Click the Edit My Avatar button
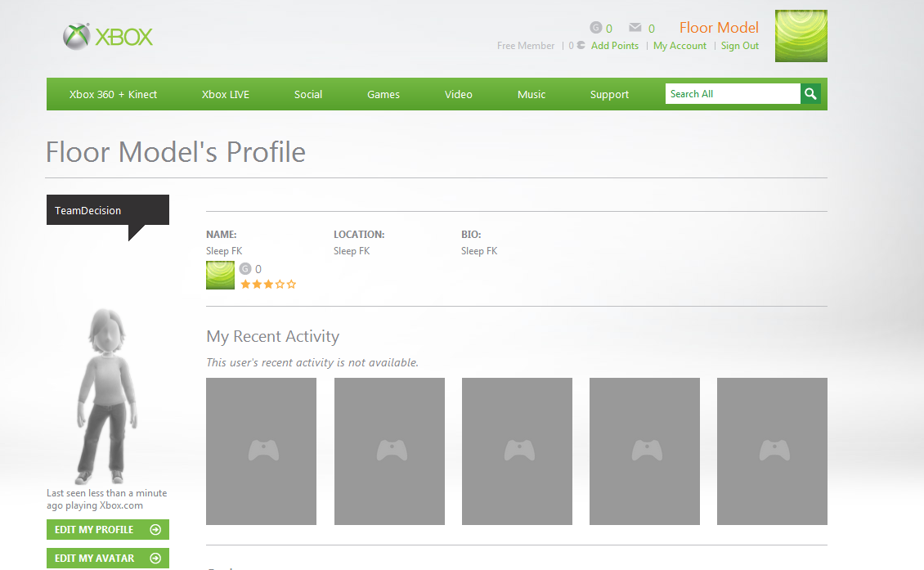This screenshot has width=924, height=570. [x=108, y=558]
